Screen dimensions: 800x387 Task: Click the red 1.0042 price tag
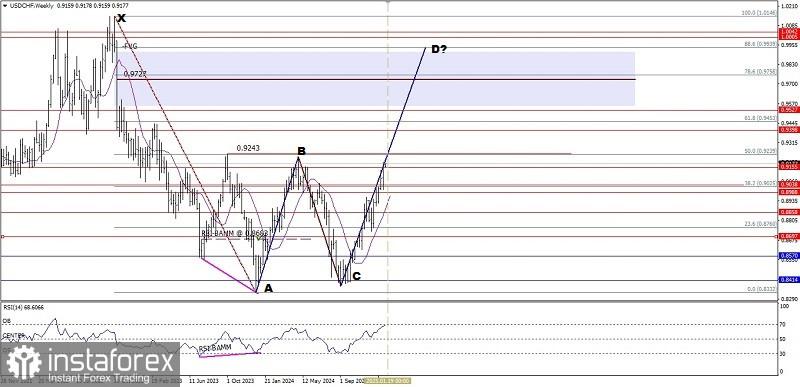(x=789, y=32)
